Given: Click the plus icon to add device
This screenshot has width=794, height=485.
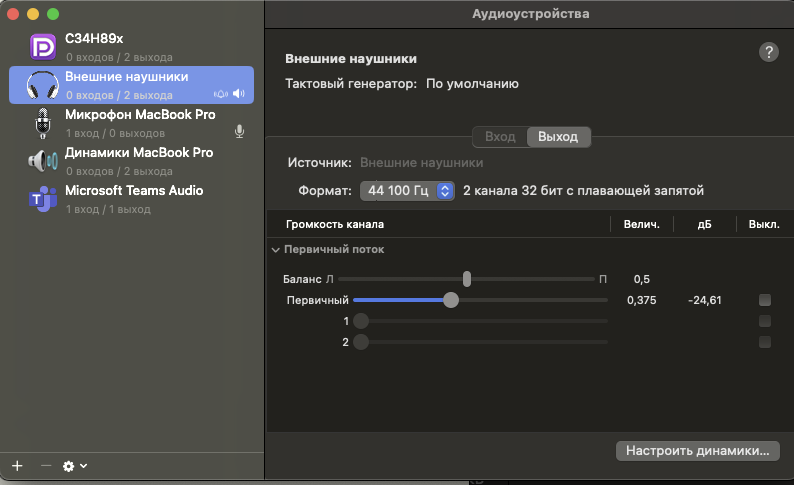Looking at the screenshot, I should pyautogui.click(x=17, y=466).
